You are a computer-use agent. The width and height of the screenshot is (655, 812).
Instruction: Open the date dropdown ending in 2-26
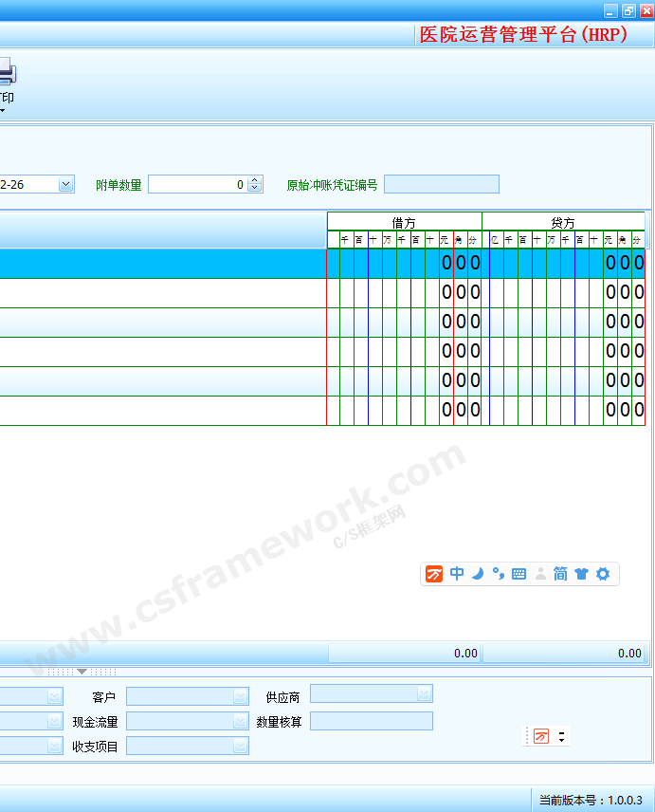[65, 185]
